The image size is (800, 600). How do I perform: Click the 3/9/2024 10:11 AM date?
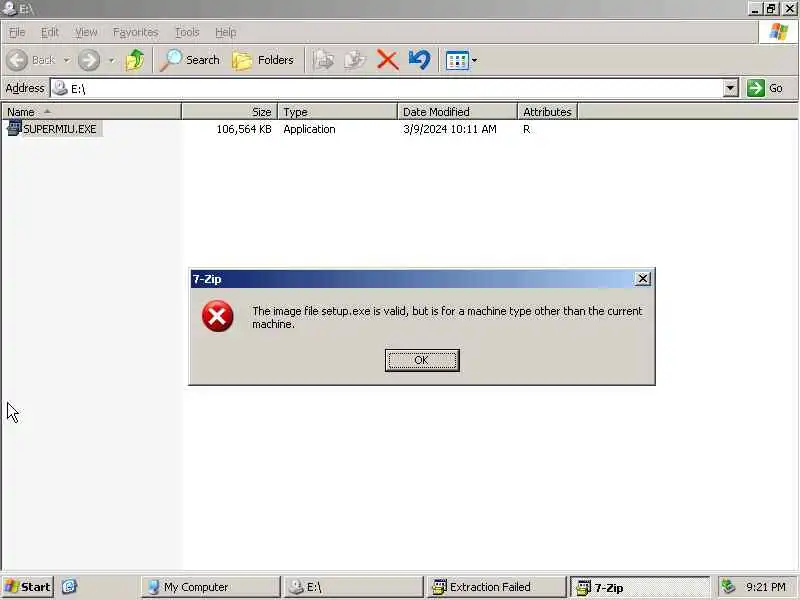click(x=449, y=129)
